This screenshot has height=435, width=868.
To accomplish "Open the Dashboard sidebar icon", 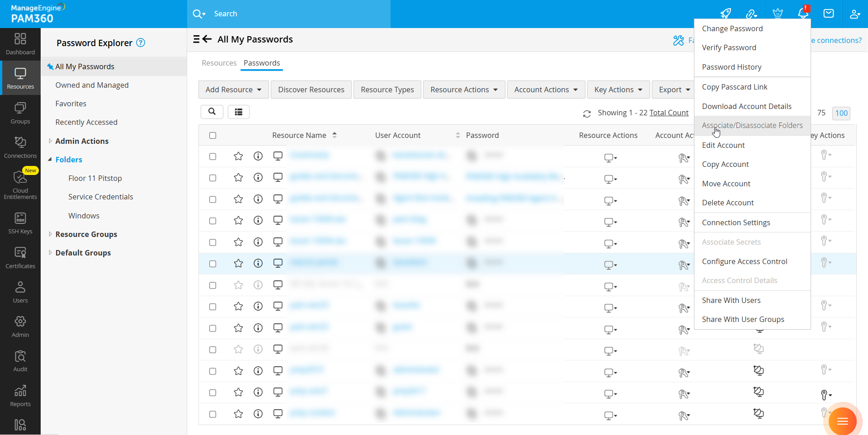I will click(20, 44).
